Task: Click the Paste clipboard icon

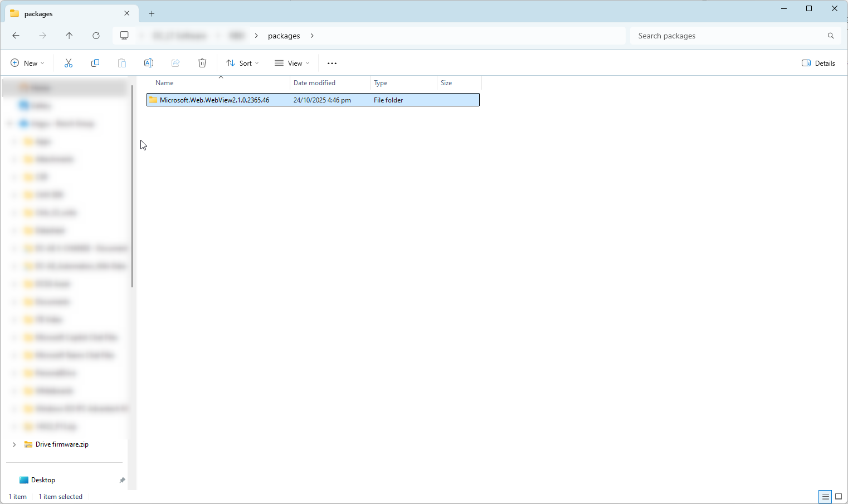Action: 122,63
